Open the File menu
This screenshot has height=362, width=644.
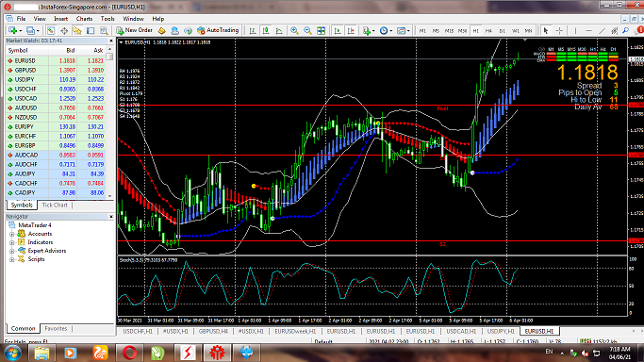click(21, 19)
